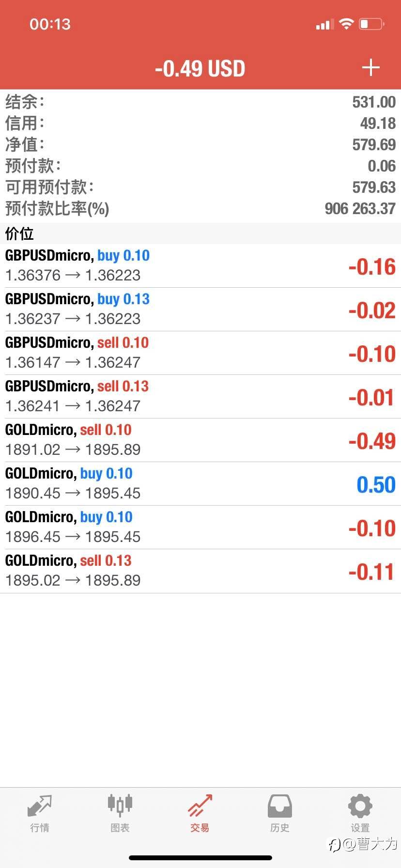Open GOLDmicro sell 0.13 position

tap(200, 571)
